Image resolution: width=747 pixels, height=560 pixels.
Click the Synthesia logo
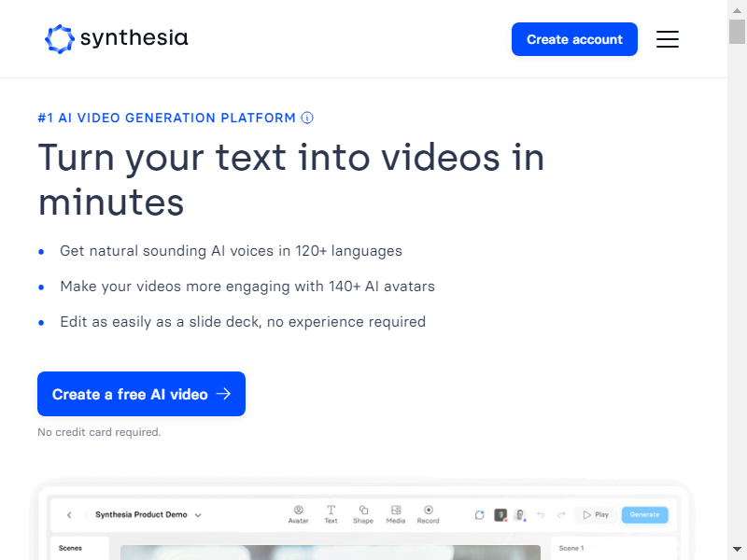116,39
